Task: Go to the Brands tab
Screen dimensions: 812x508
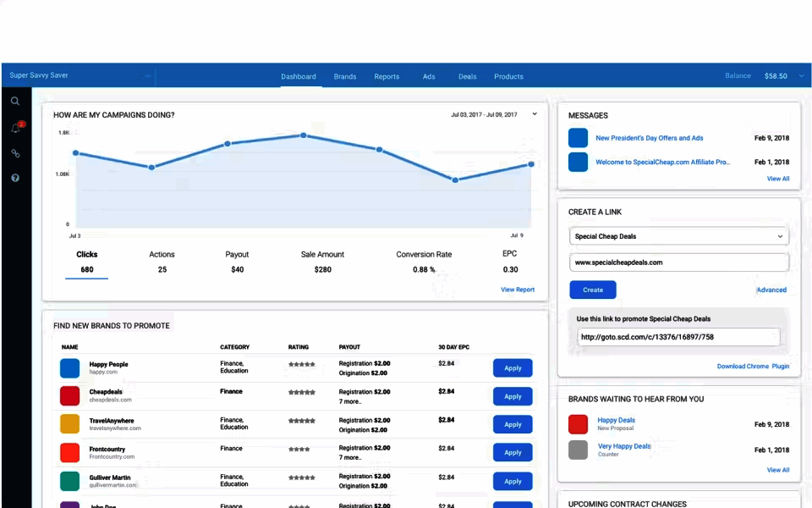Action: click(345, 77)
